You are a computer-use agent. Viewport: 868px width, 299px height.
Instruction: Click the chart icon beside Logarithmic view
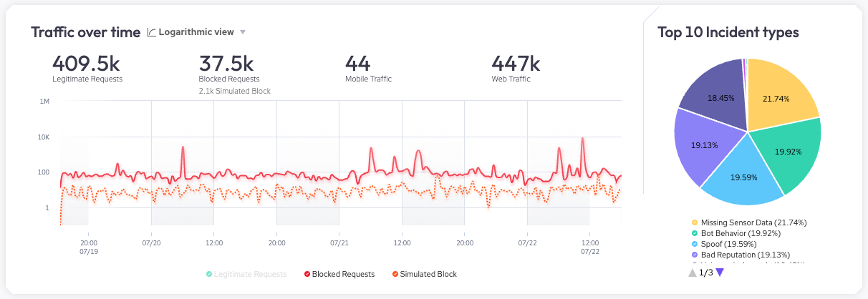(152, 32)
